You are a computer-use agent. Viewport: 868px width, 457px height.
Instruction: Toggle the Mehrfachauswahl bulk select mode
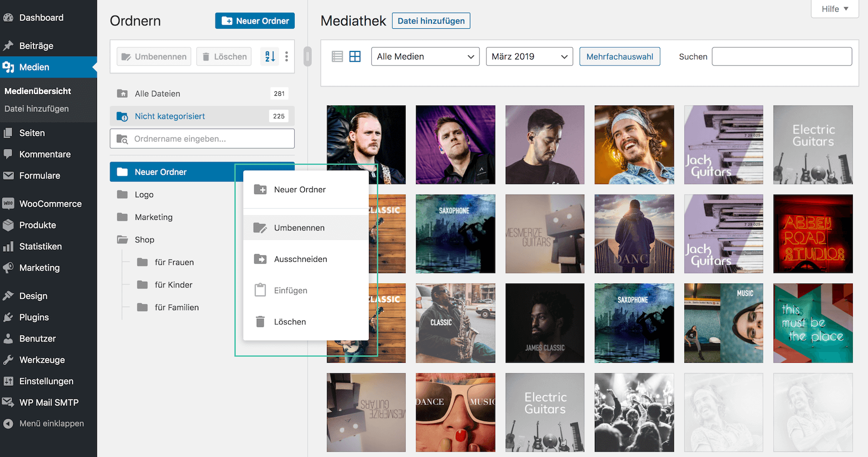619,56
